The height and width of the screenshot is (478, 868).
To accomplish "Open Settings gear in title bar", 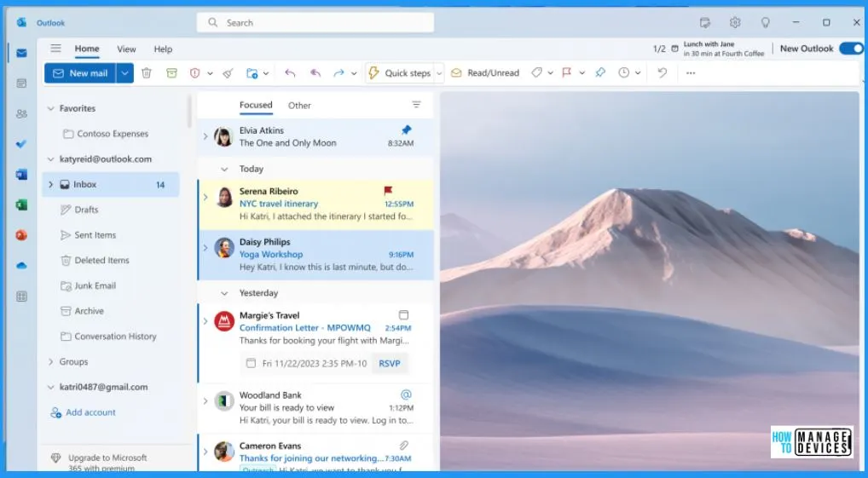I will coord(735,23).
